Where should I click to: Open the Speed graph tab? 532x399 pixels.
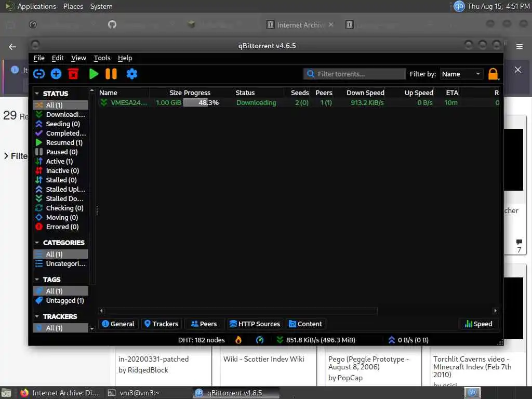[x=478, y=324]
